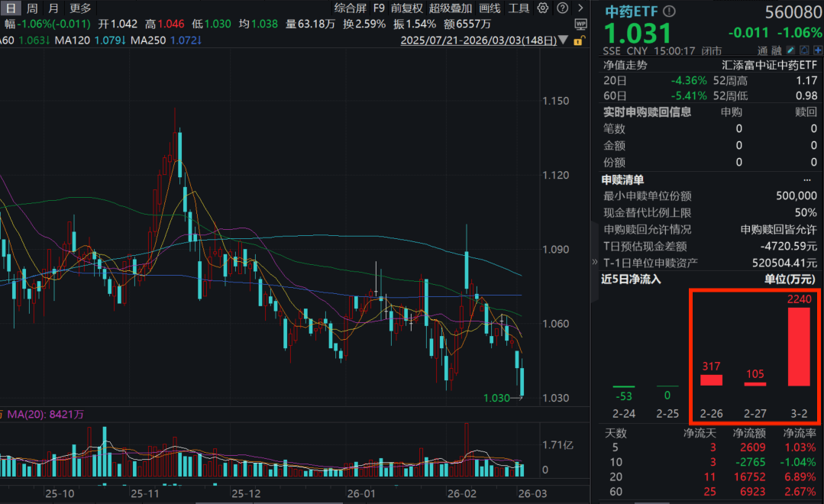
Task: Open the 更多 periods dropdown
Action: tap(79, 8)
